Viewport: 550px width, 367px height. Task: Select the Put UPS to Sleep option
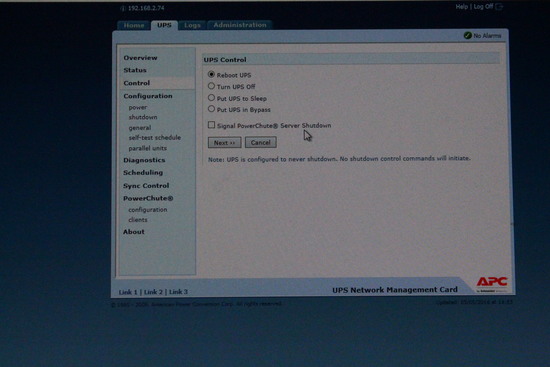(x=211, y=98)
